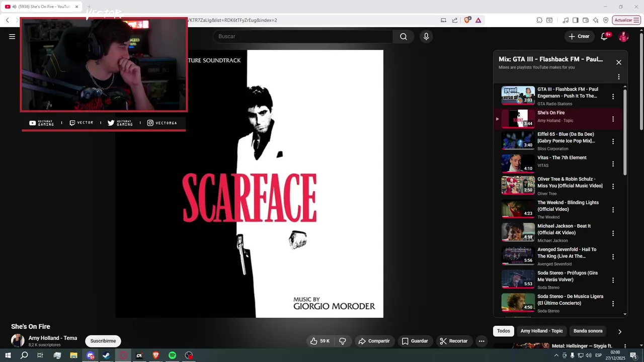Open YouTube notifications bell
644x362 pixels.
click(605, 36)
